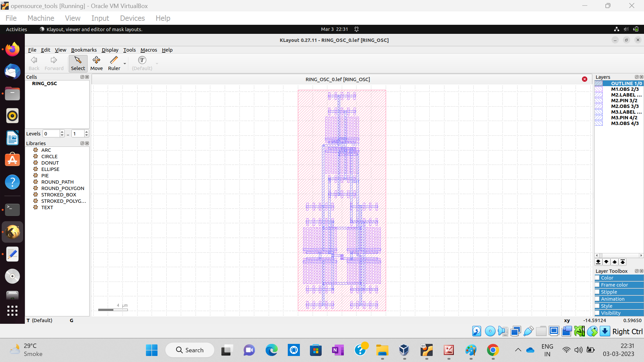
Task: Open the Macros menu
Action: [x=149, y=50]
